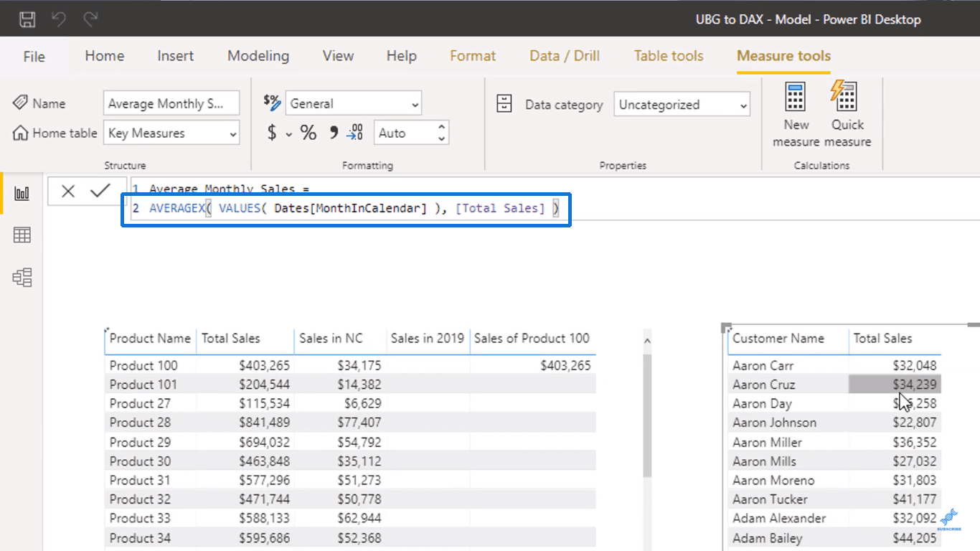Image resolution: width=980 pixels, height=551 pixels.
Task: Switch to the Table tools tab
Action: click(669, 56)
